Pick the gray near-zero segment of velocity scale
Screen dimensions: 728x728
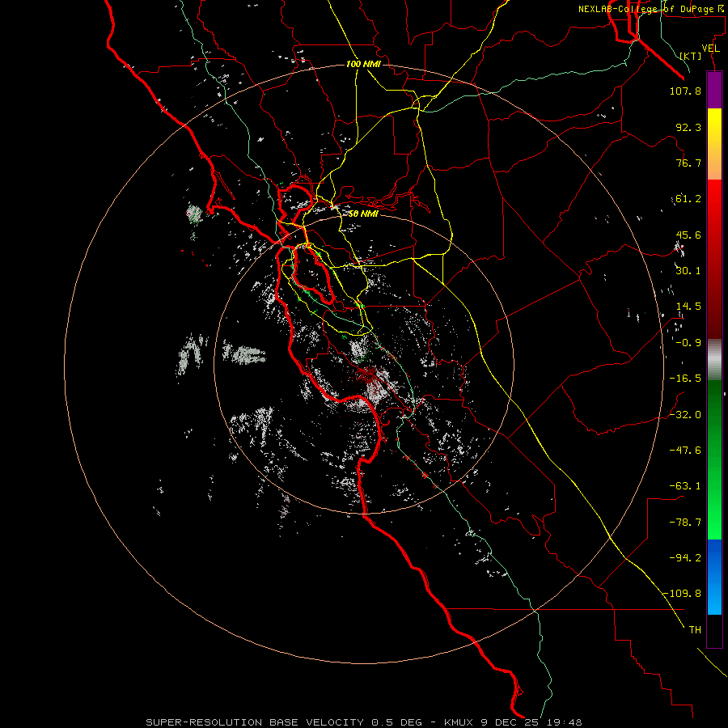click(714, 360)
